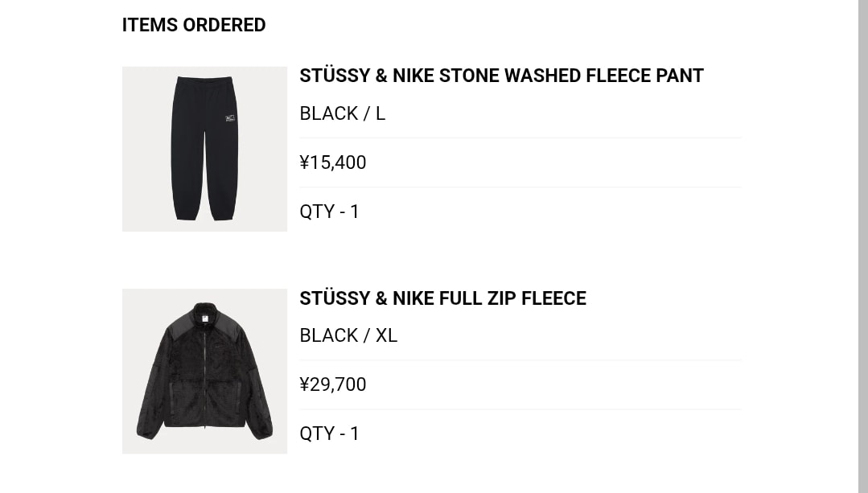Open the fleece pant product thumbnail
Screen dimensions: 868x493
click(204, 149)
